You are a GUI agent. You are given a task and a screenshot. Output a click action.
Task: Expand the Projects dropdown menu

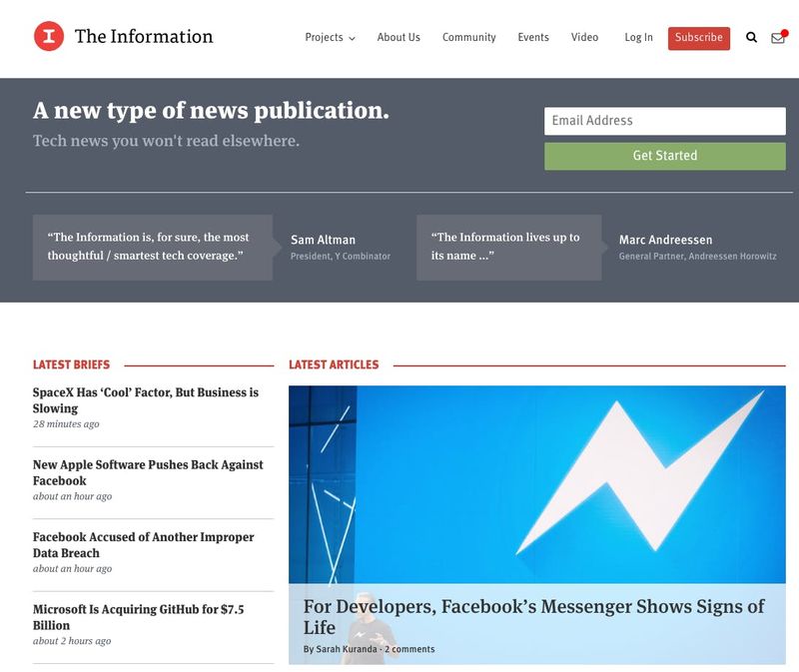330,38
